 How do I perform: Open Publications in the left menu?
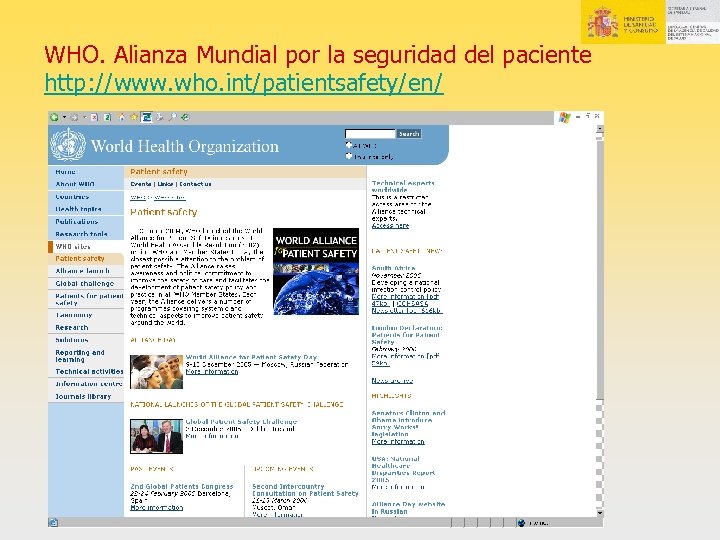click(77, 222)
